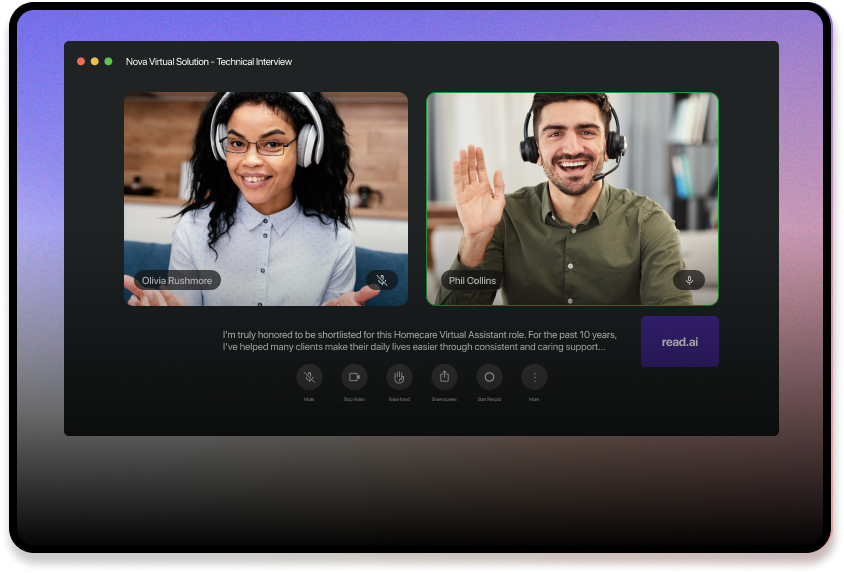
Task: Open the Share screen option
Action: [x=444, y=377]
